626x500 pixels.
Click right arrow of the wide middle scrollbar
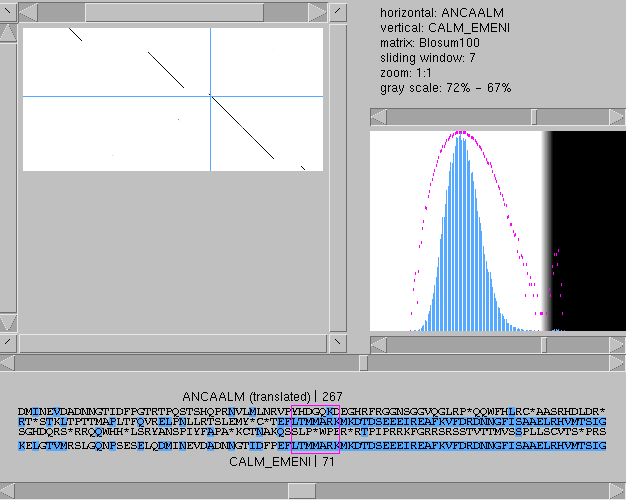[618, 363]
